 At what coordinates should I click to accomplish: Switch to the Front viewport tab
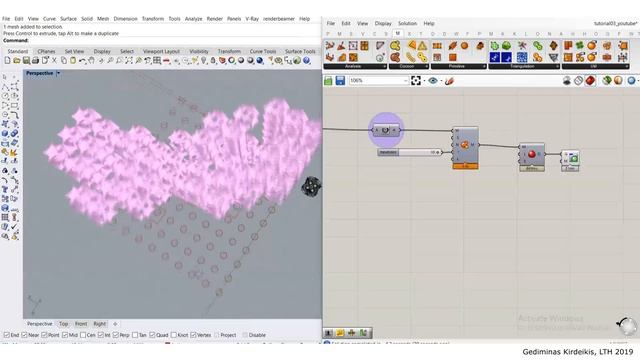(x=81, y=324)
